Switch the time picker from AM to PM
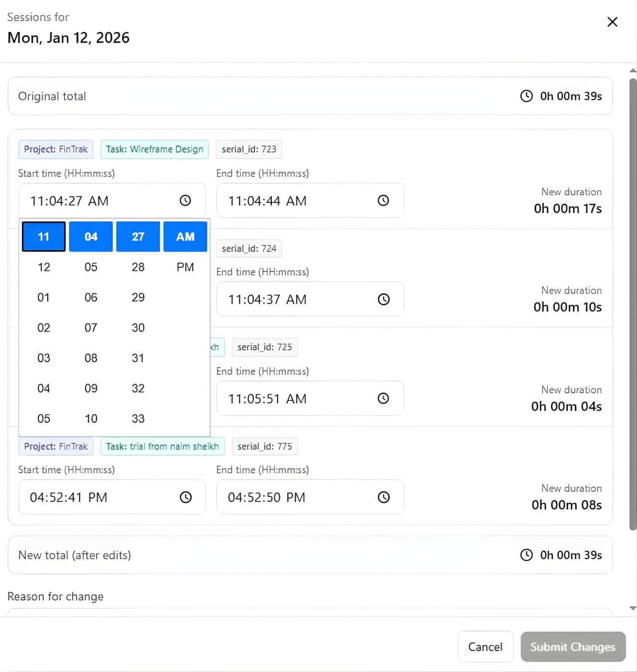637x672 pixels. 185,267
